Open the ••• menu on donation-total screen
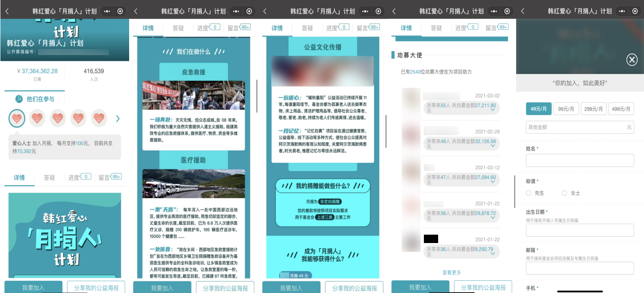 pyautogui.click(x=107, y=11)
